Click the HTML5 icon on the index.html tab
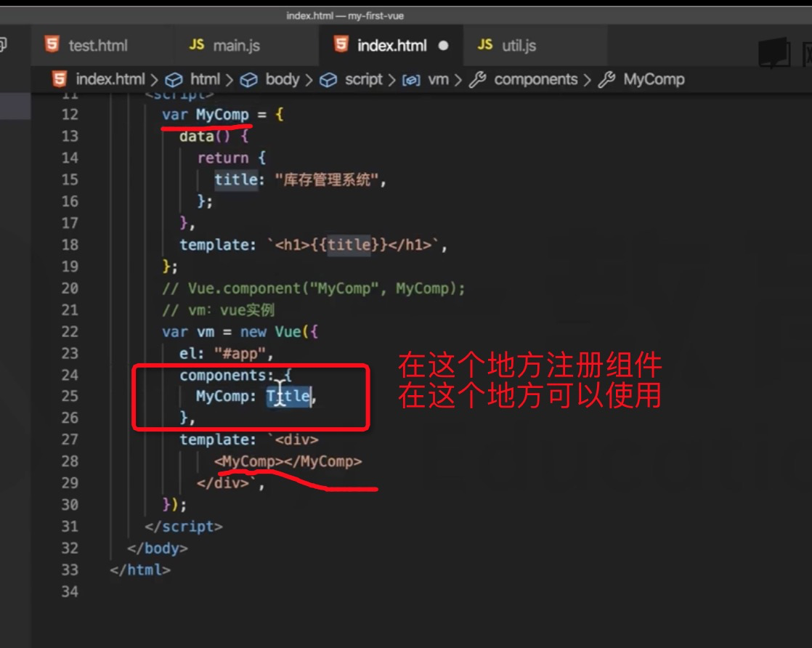The width and height of the screenshot is (812, 648). point(340,45)
